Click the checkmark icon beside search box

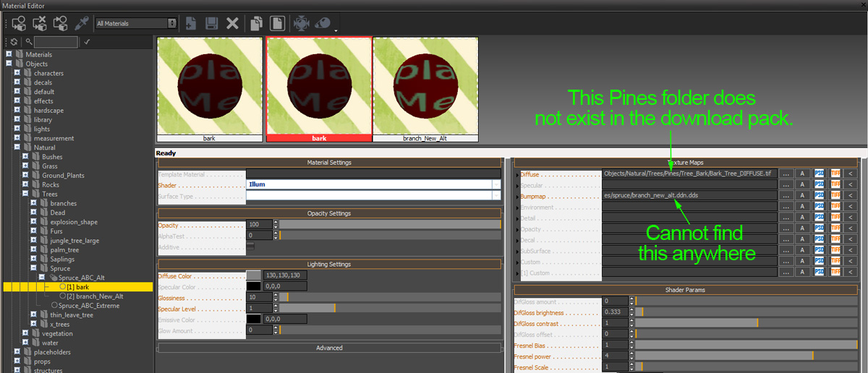tap(87, 42)
